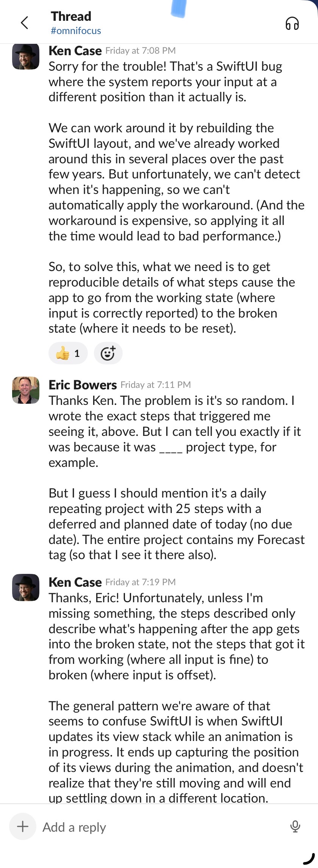The height and width of the screenshot is (868, 318).
Task: Tap the Friday at 7:11 PM timestamp
Action: point(156,385)
